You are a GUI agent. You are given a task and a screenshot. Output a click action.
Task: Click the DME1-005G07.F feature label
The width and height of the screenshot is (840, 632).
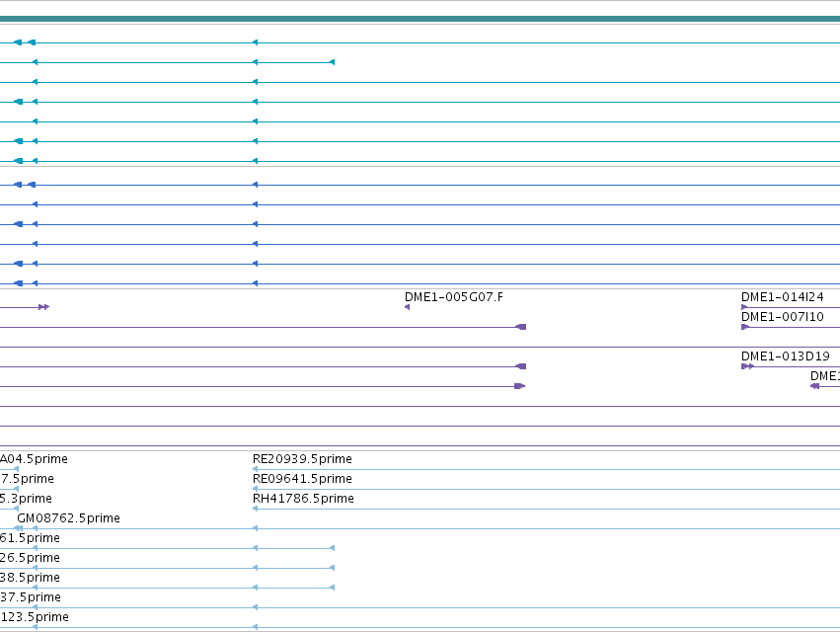[454, 297]
